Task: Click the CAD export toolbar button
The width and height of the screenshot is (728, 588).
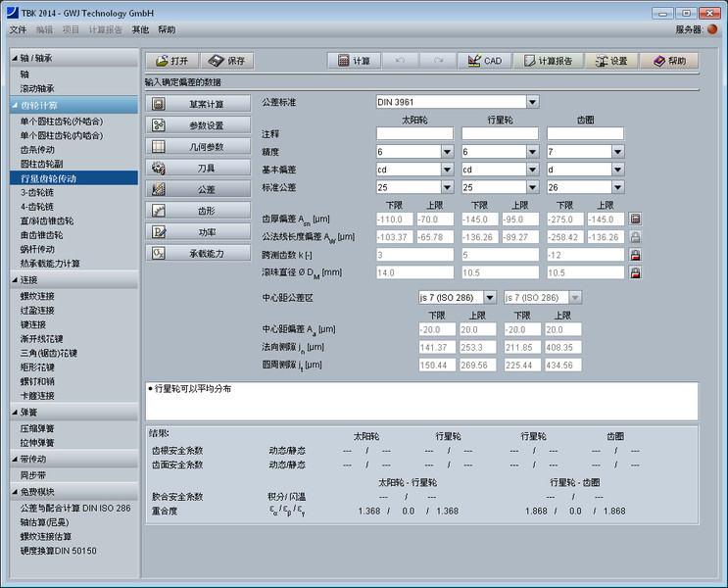Action: 484,61
